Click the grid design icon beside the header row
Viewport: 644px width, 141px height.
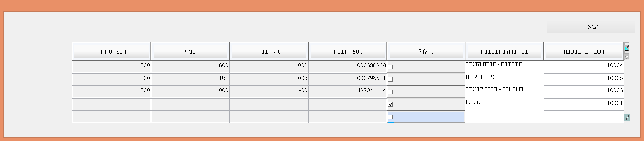pos(627,47)
